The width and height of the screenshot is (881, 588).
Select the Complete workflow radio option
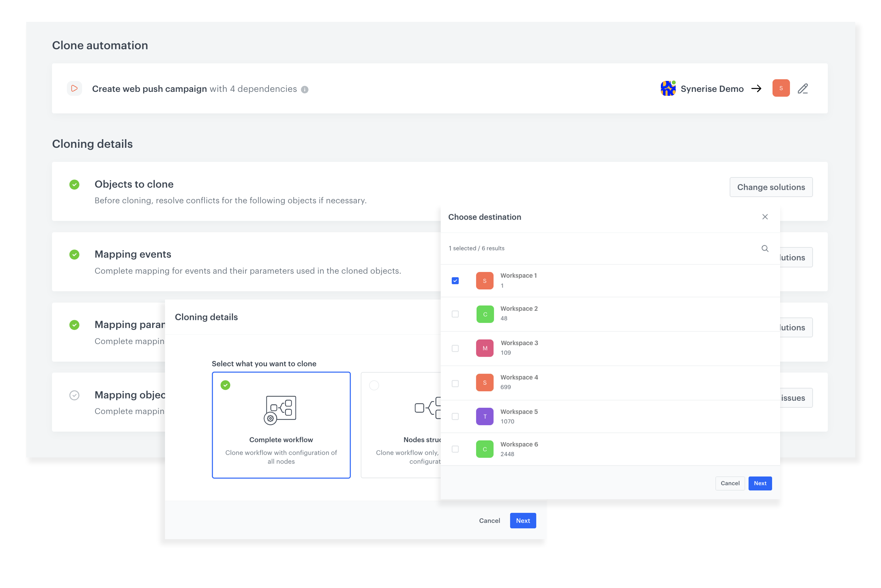tap(225, 385)
